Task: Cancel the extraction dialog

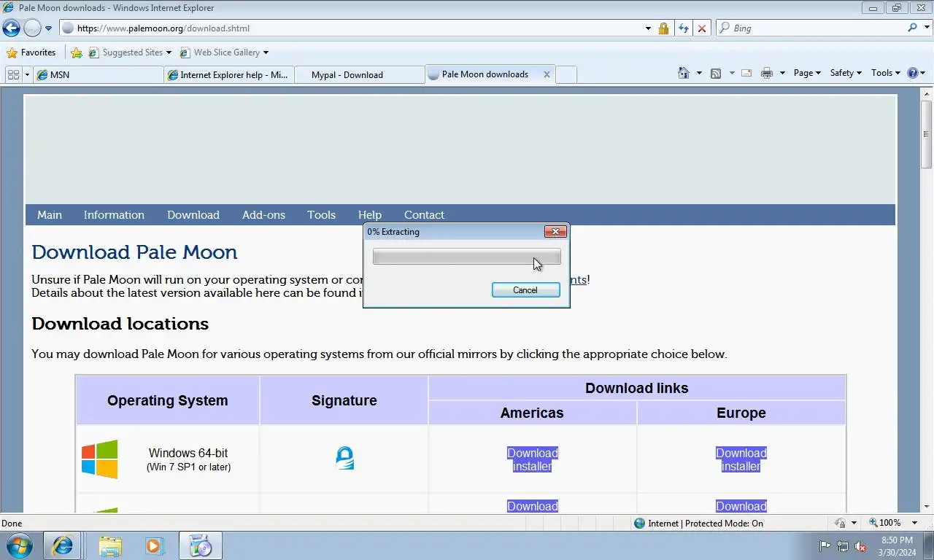Action: (x=525, y=290)
